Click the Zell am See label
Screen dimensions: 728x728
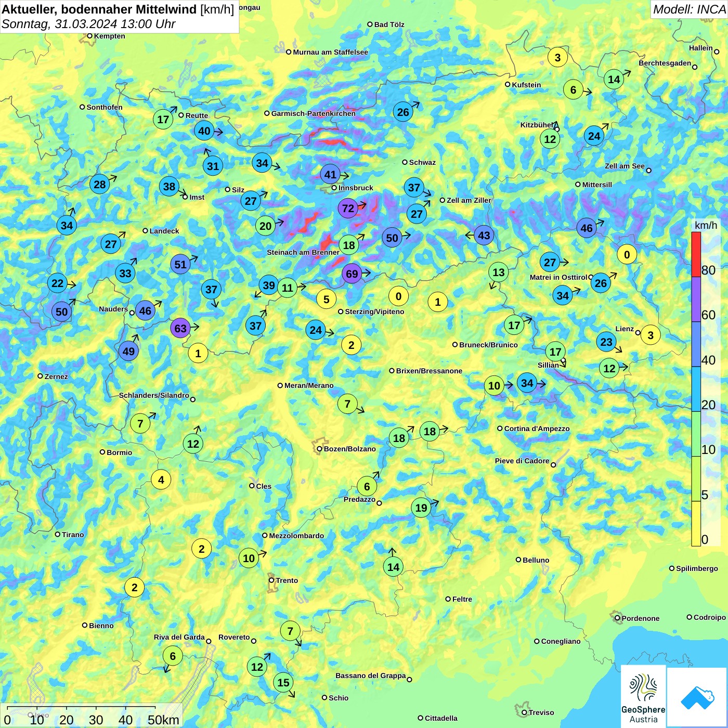(625, 166)
